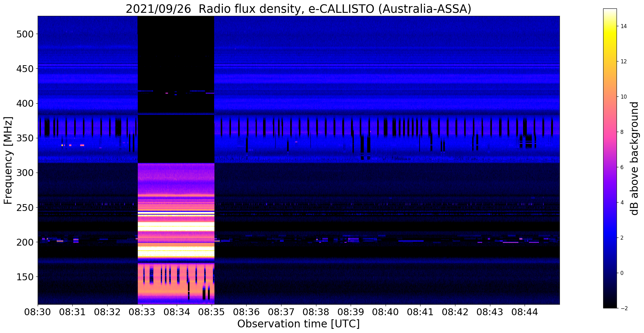644x333 pixels.
Task: Click the 08:43 time tick label
Action: 490,312
